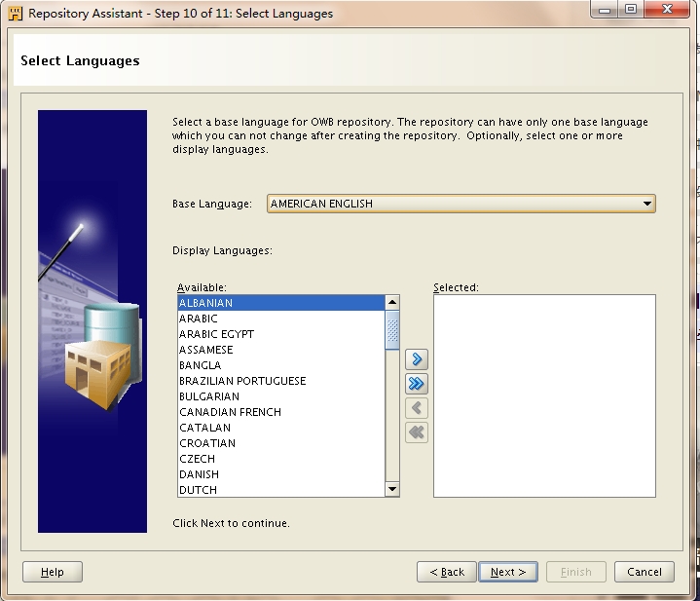Click the Available list scrollbar thumb
The image size is (700, 601).
pos(392,330)
